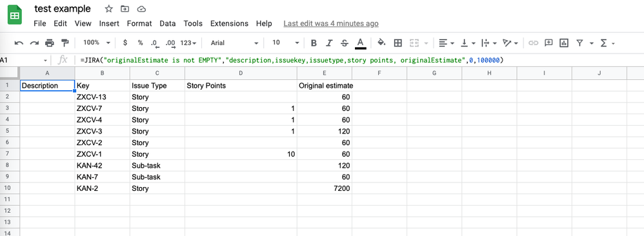Image resolution: width=644 pixels, height=236 pixels.
Task: Format selection as percent
Action: coord(141,43)
